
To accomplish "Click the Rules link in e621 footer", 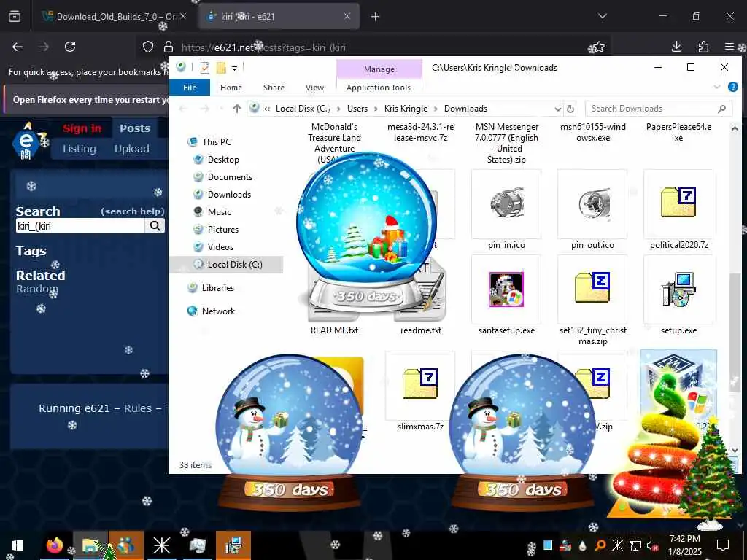I will 138,408.
